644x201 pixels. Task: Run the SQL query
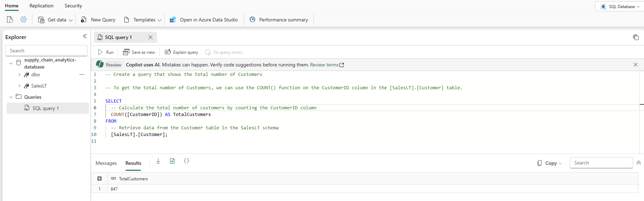coord(106,52)
